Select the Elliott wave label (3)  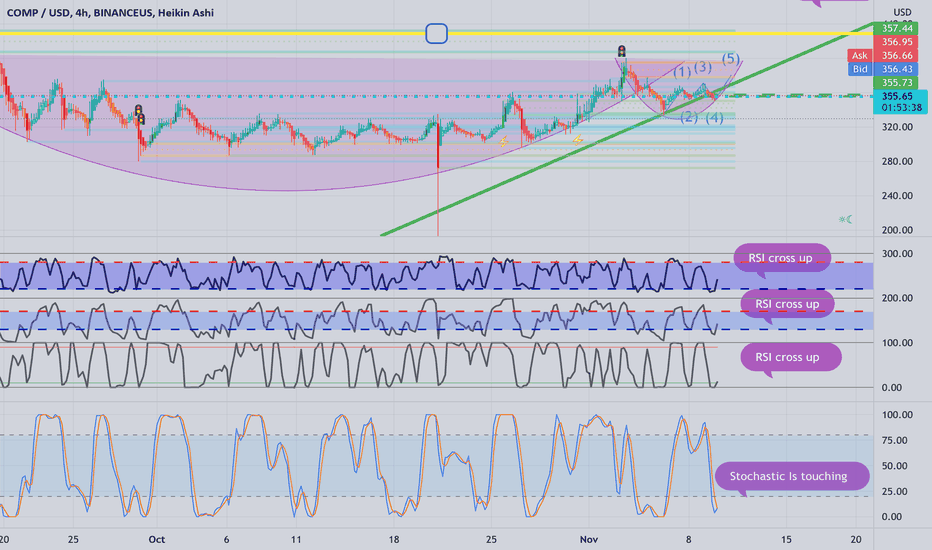pos(703,67)
